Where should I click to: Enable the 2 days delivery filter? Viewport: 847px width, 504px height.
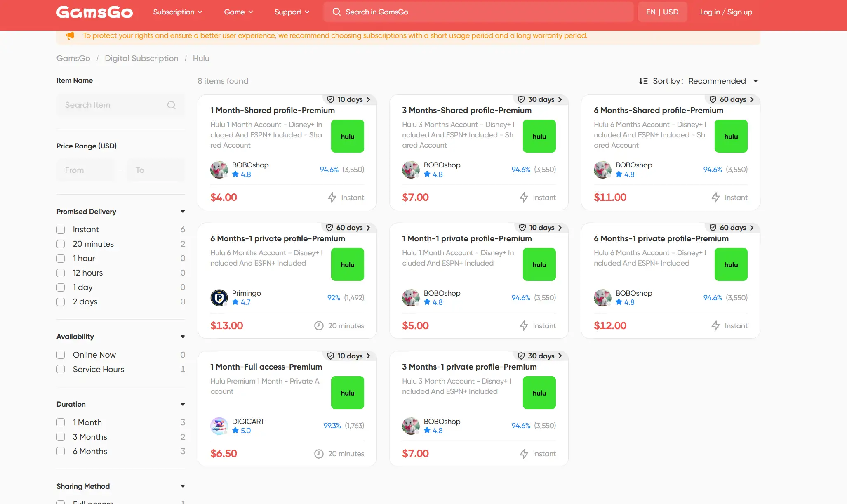(x=61, y=302)
